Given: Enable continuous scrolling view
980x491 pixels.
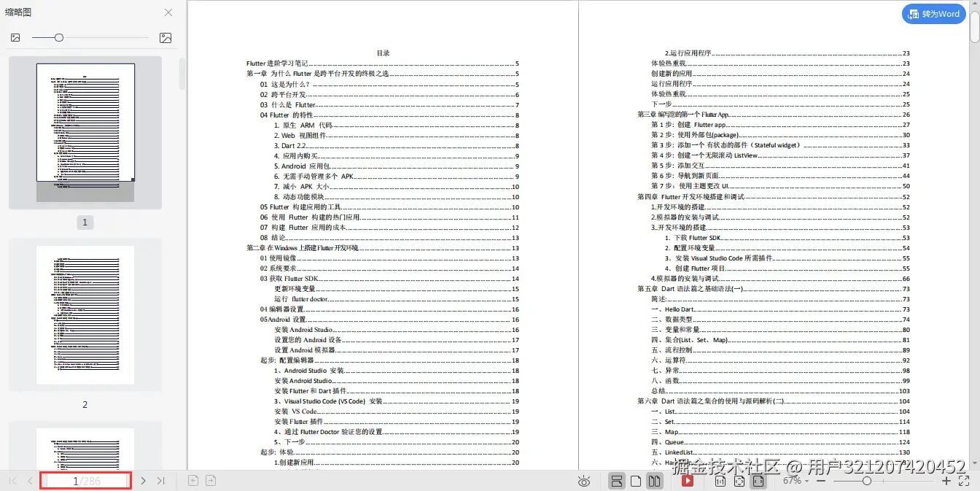Looking at the screenshot, I should tap(617, 482).
